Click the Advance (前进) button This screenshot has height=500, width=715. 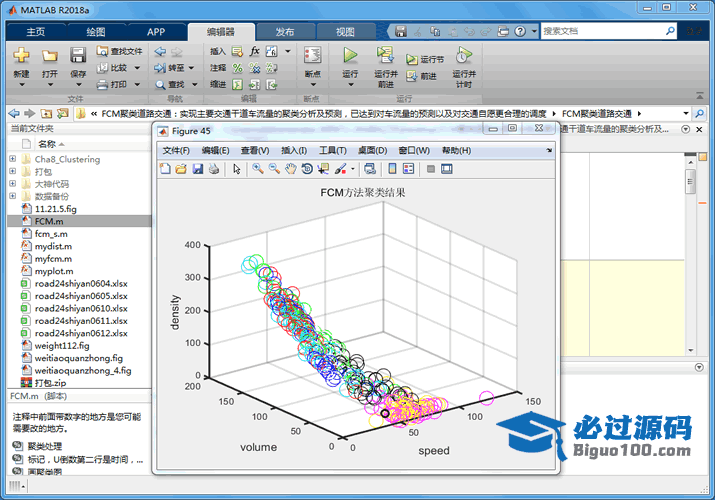click(422, 76)
